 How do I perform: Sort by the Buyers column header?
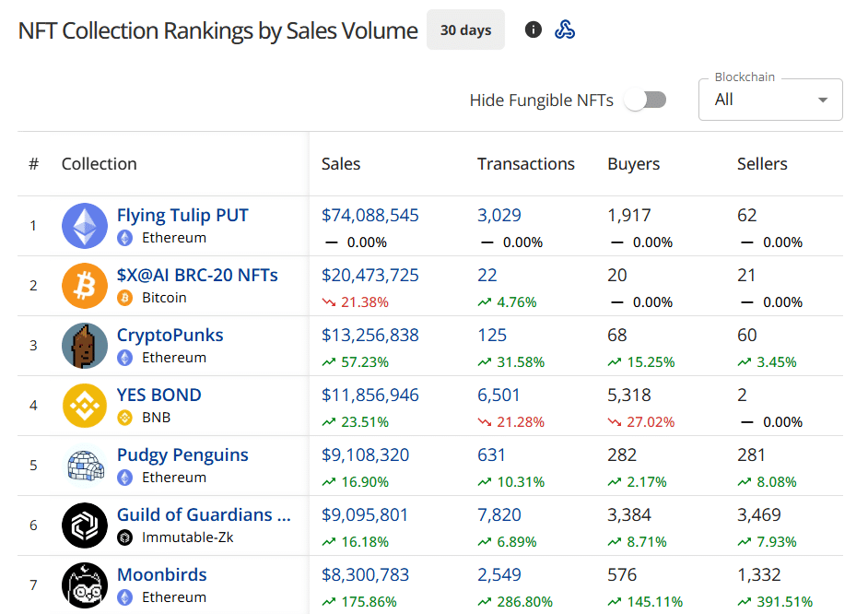(634, 164)
